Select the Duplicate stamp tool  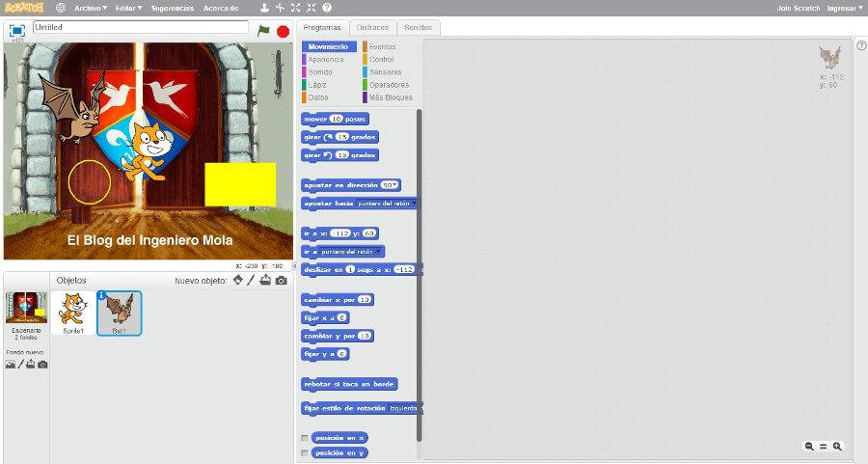click(264, 8)
